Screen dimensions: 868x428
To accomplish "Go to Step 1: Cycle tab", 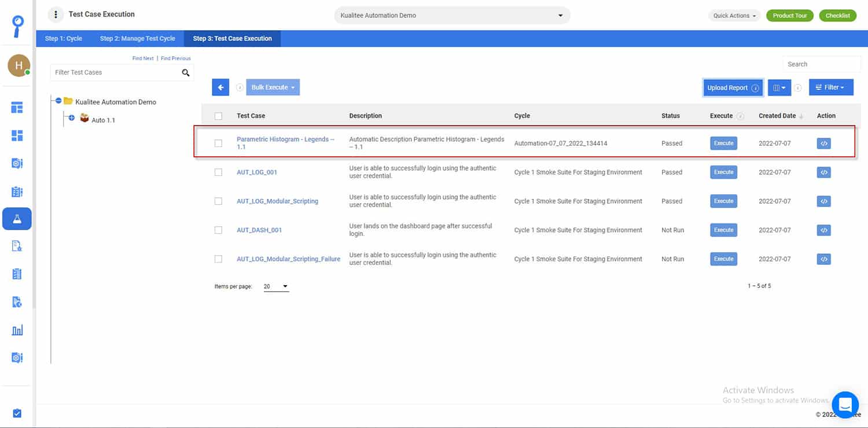I will coord(64,39).
